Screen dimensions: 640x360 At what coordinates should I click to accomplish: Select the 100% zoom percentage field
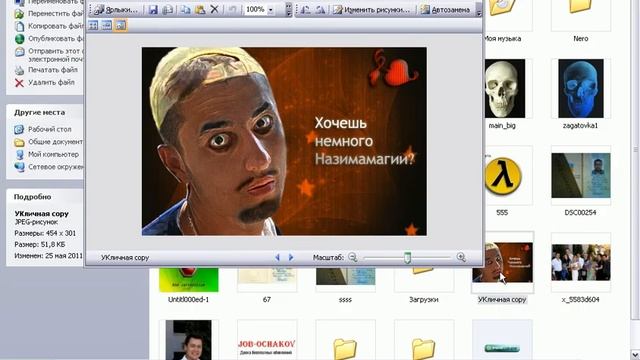[256, 9]
